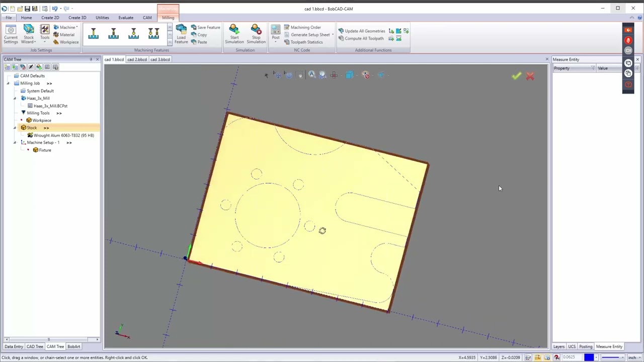Image resolution: width=644 pixels, height=362 pixels.
Task: Click the Material job setting
Action: point(64,35)
